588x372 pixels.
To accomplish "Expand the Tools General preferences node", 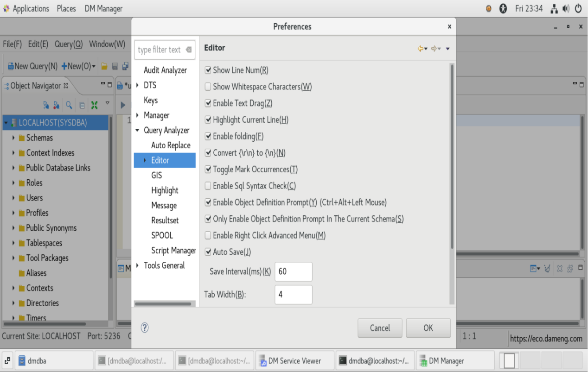I will (x=138, y=265).
